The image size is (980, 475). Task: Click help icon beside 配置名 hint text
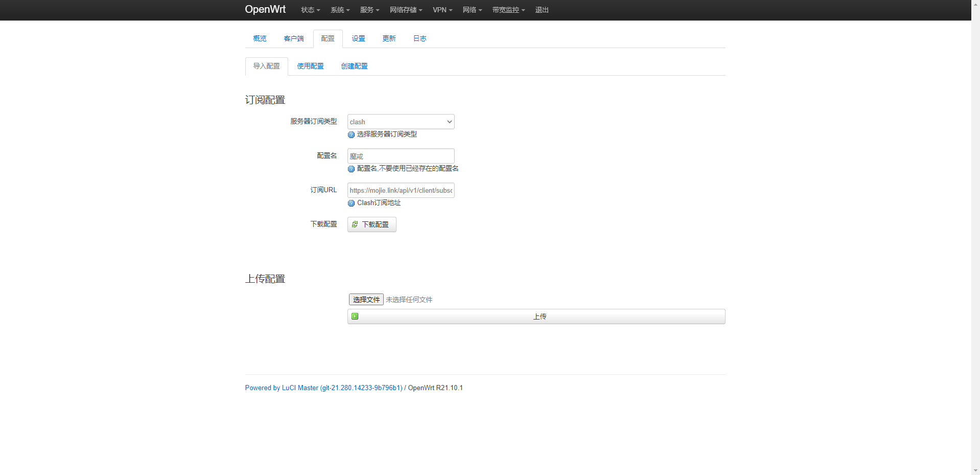(x=351, y=169)
